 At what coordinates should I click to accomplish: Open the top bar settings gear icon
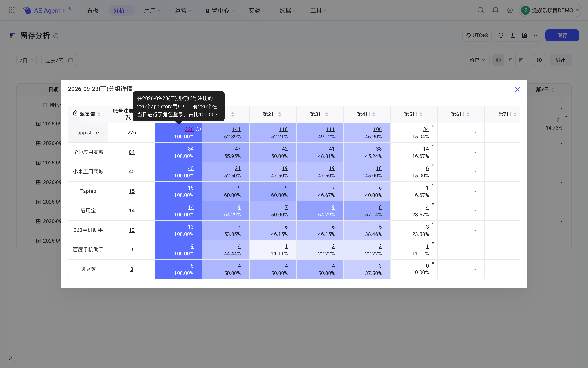click(510, 10)
